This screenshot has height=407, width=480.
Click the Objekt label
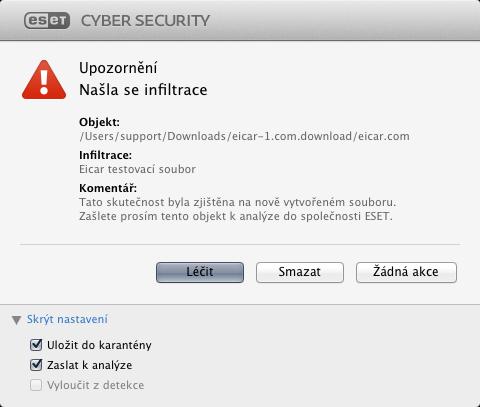click(99, 122)
